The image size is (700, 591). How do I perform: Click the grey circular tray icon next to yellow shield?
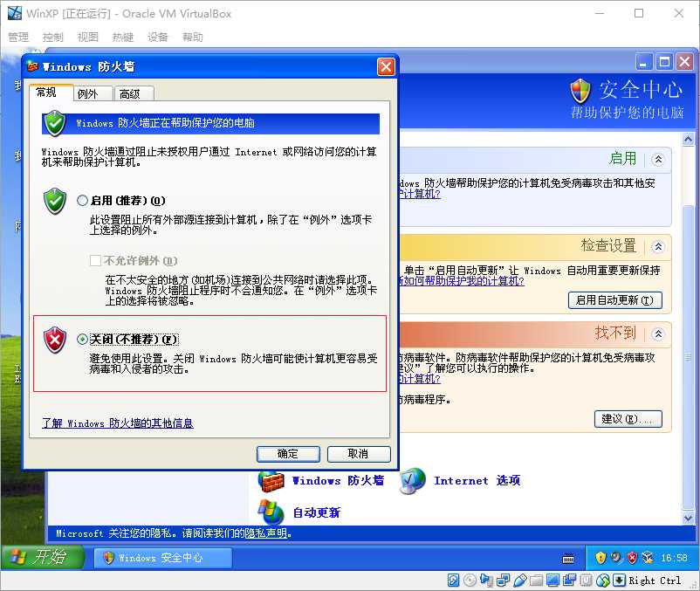[x=616, y=557]
